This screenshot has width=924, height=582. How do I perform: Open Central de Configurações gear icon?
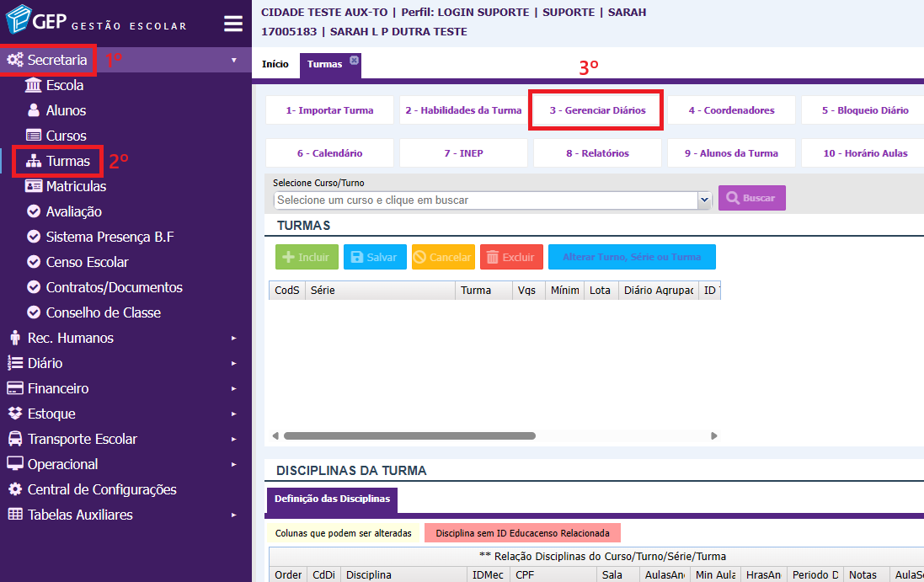pyautogui.click(x=14, y=489)
